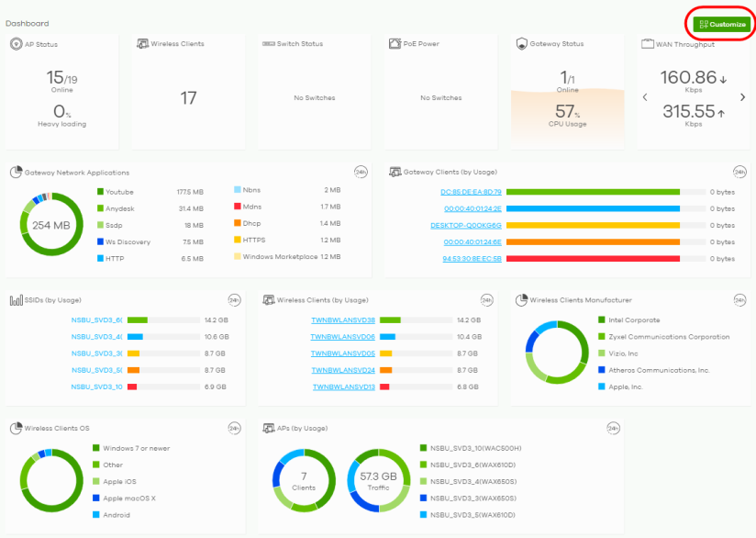
Task: Toggle 24h period on Gateway Network Applications
Action: 361,172
